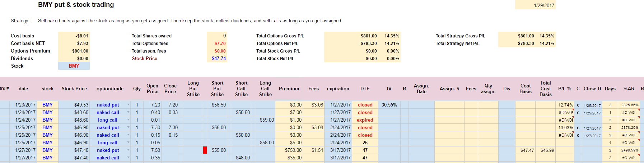Select the $47.47 cost basis cell

[x=525, y=150]
